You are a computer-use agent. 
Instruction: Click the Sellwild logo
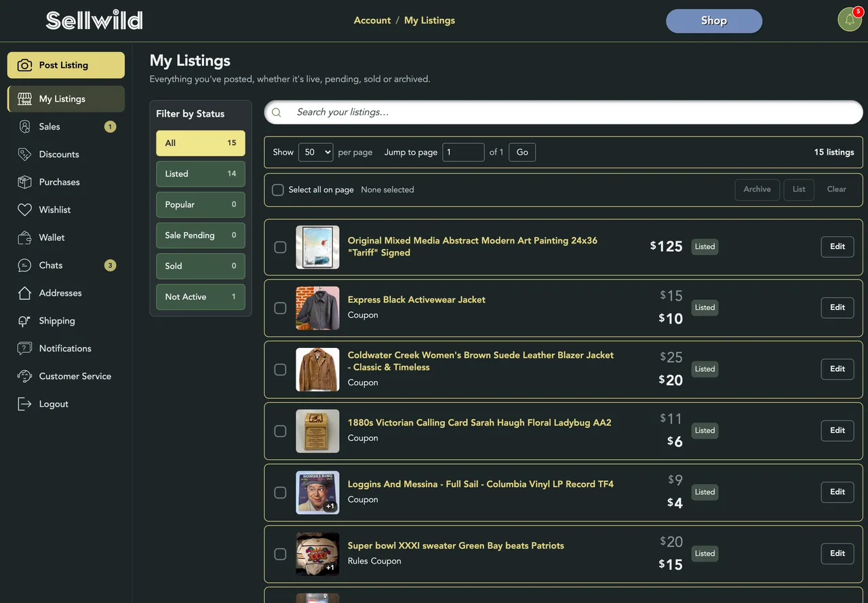coord(94,20)
